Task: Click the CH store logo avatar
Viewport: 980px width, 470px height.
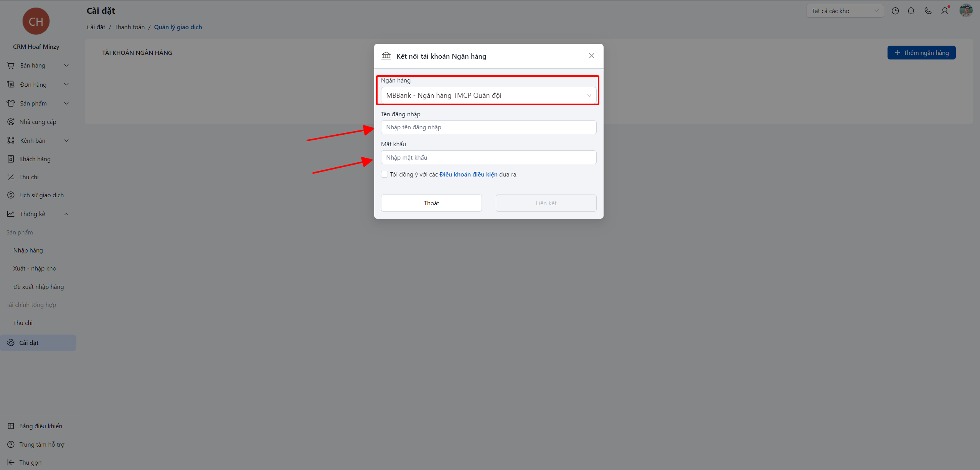Action: pyautogui.click(x=36, y=21)
